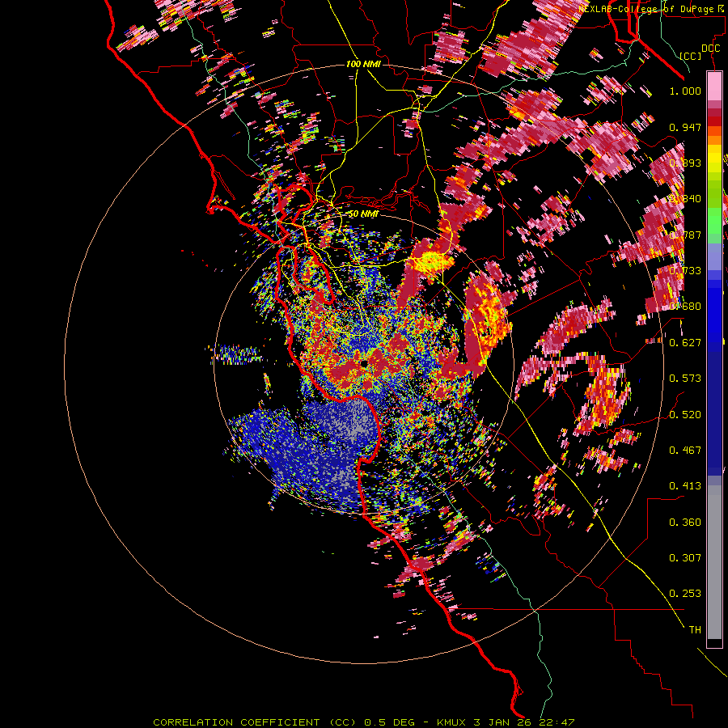This screenshot has width=728, height=728.
Task: Click the 0.467 scale value
Action: [685, 451]
